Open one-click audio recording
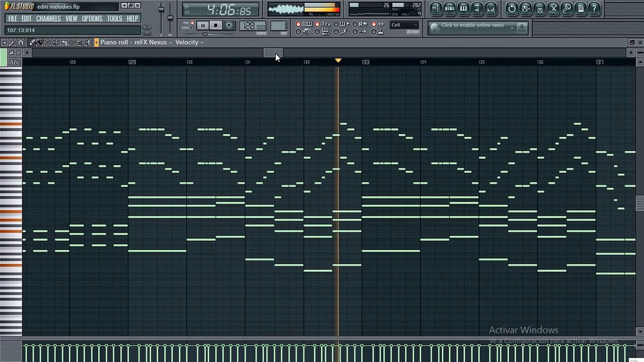 567,9
